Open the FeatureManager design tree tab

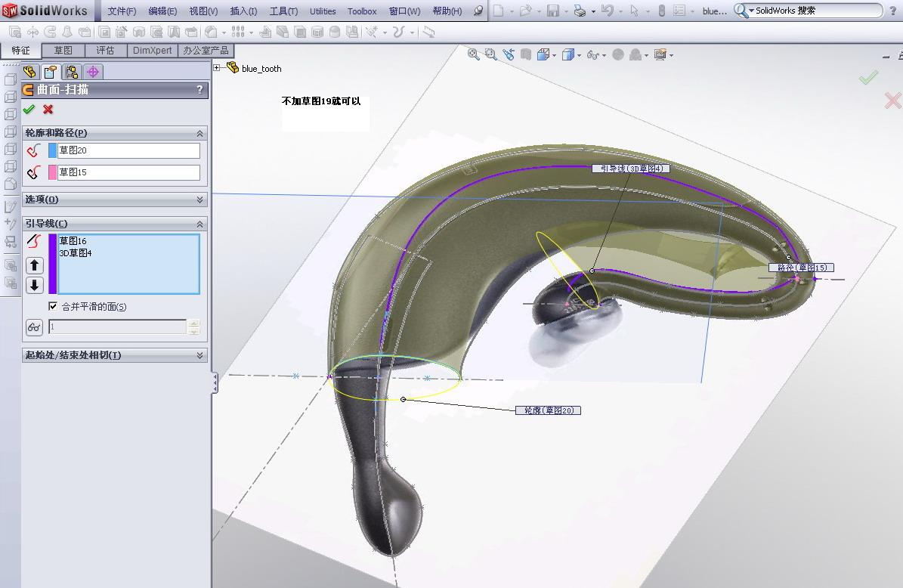[30, 72]
